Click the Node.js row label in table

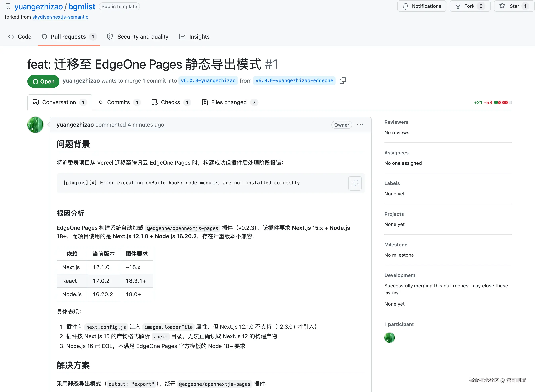pos(72,294)
